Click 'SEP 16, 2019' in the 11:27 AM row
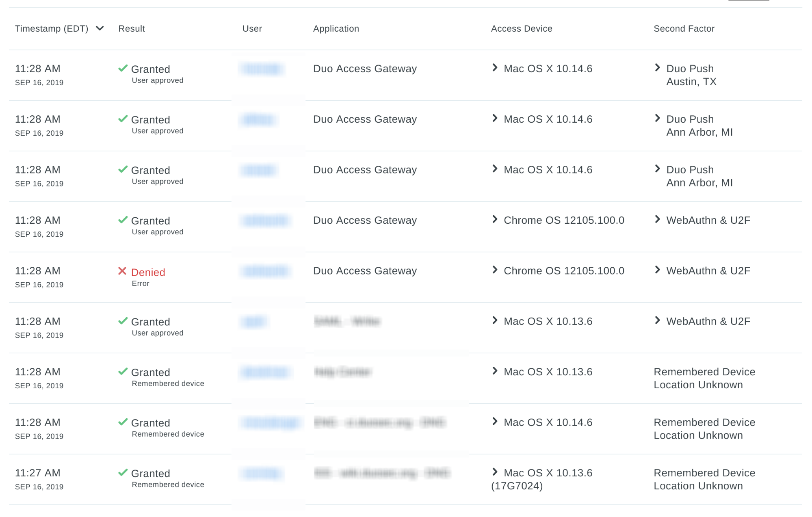The width and height of the screenshot is (812, 517). click(x=39, y=487)
